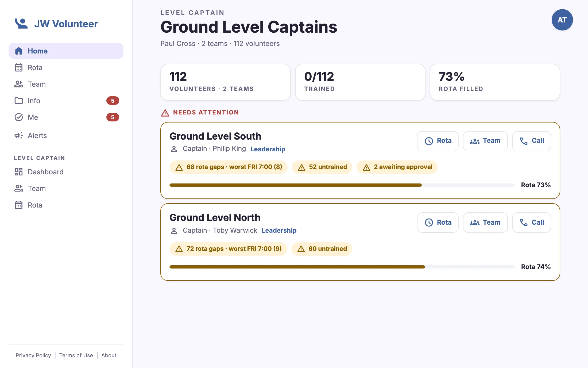Click person icon beside Captain Philip King
The width and height of the screenshot is (588, 368).
coord(174,149)
